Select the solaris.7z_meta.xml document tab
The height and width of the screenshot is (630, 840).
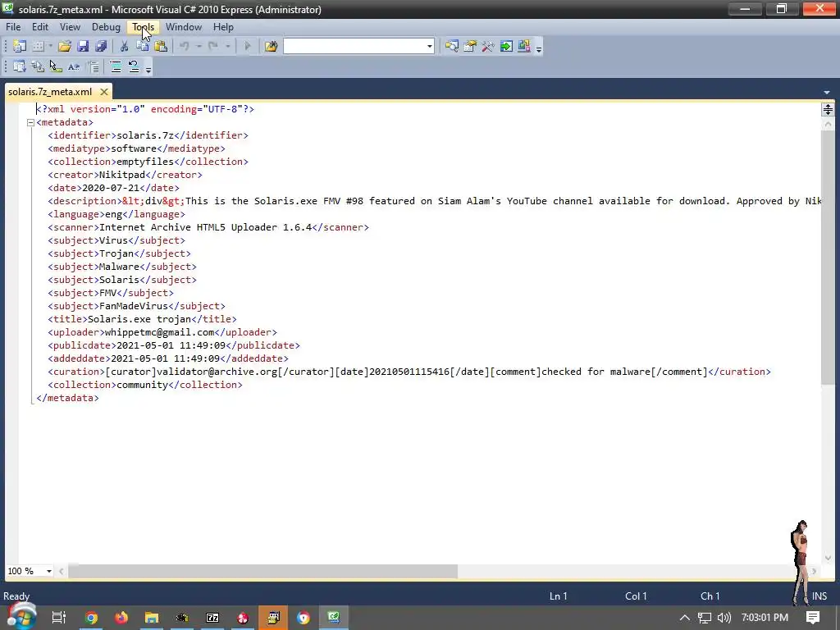tap(50, 92)
